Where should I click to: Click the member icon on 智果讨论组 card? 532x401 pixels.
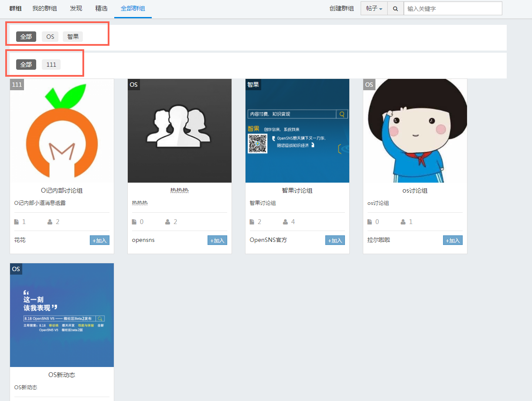(x=286, y=222)
